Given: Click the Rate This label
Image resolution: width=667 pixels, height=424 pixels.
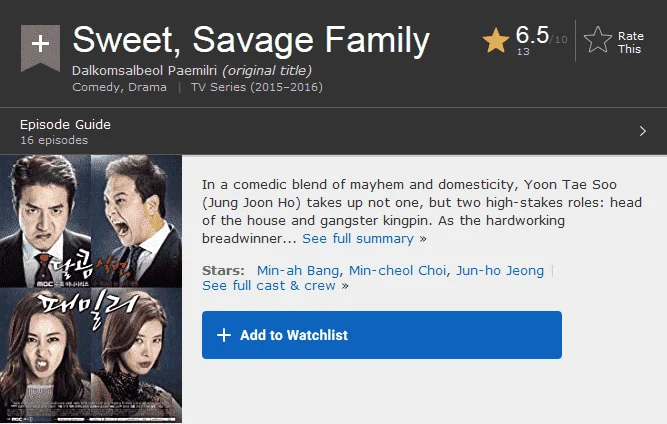Looking at the screenshot, I should pos(630,43).
